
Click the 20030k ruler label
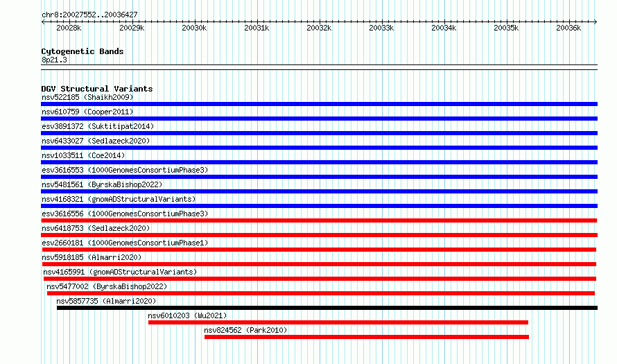pos(194,28)
